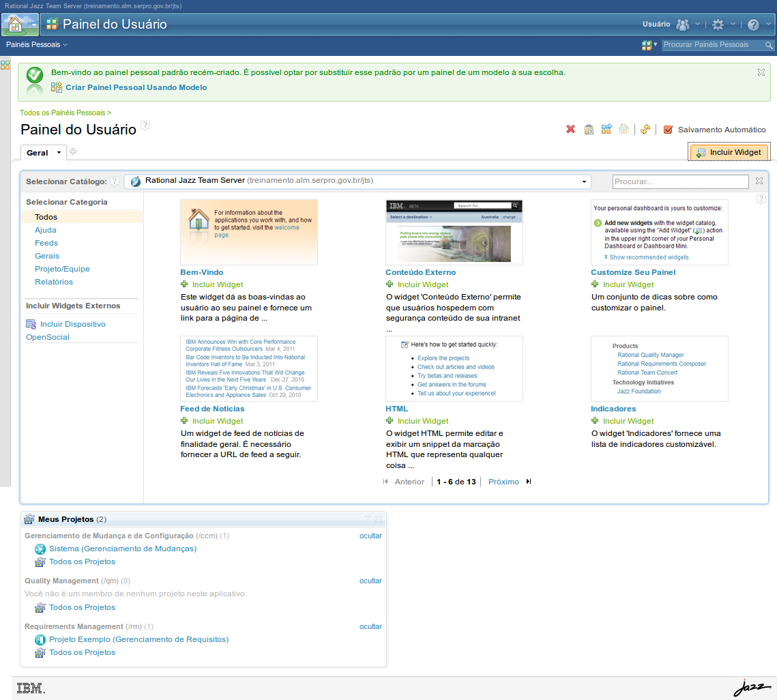Hide the Gerenciamento de Mudança e de Configuração section
777x700 pixels.
pyautogui.click(x=370, y=536)
